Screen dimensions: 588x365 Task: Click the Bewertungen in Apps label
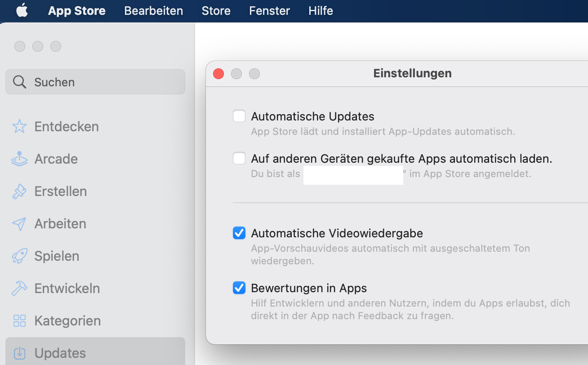point(309,288)
